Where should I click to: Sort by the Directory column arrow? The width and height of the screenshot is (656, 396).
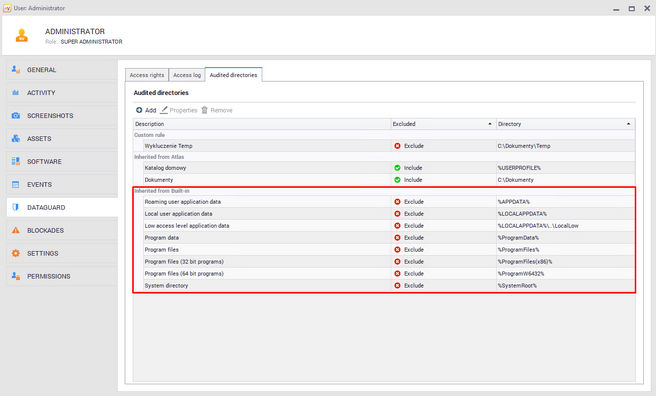[x=628, y=124]
